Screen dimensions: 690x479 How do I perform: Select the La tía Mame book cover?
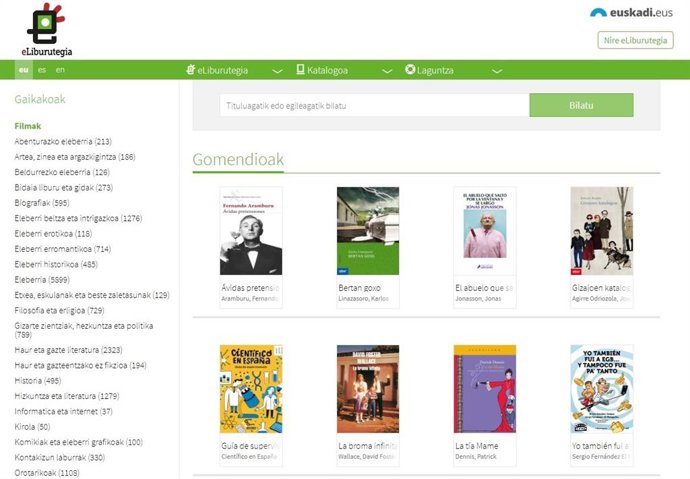pyautogui.click(x=485, y=389)
